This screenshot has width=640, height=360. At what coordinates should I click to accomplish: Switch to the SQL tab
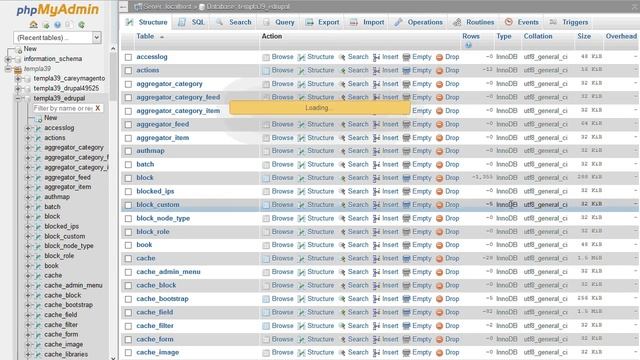point(191,22)
